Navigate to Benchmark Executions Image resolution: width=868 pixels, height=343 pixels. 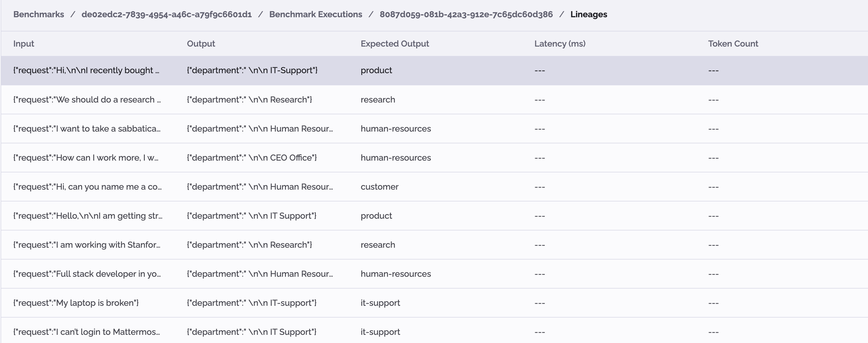(x=315, y=14)
